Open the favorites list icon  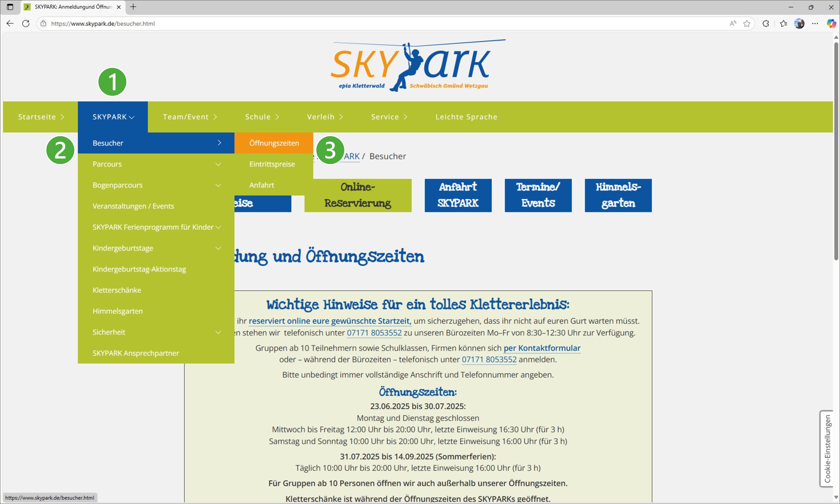[x=783, y=23]
